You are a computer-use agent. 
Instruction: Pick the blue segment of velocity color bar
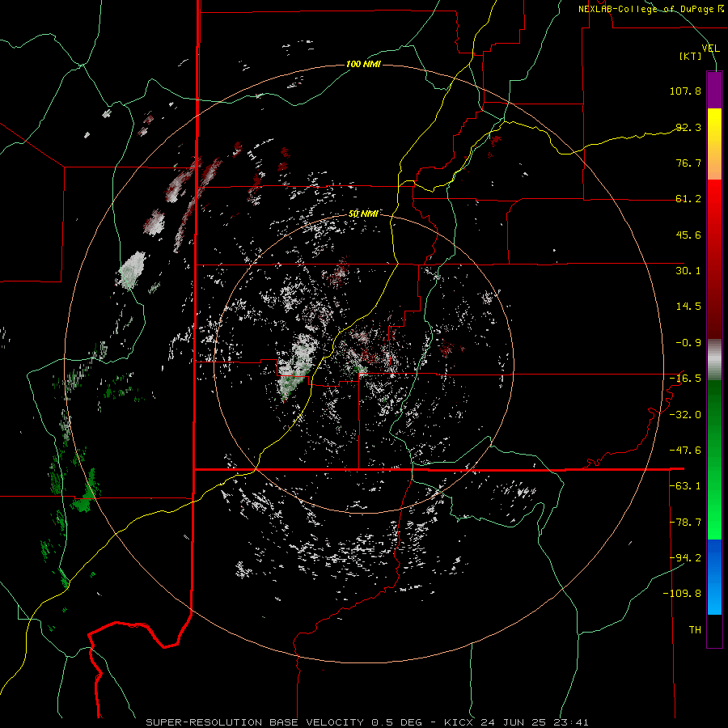(x=714, y=577)
